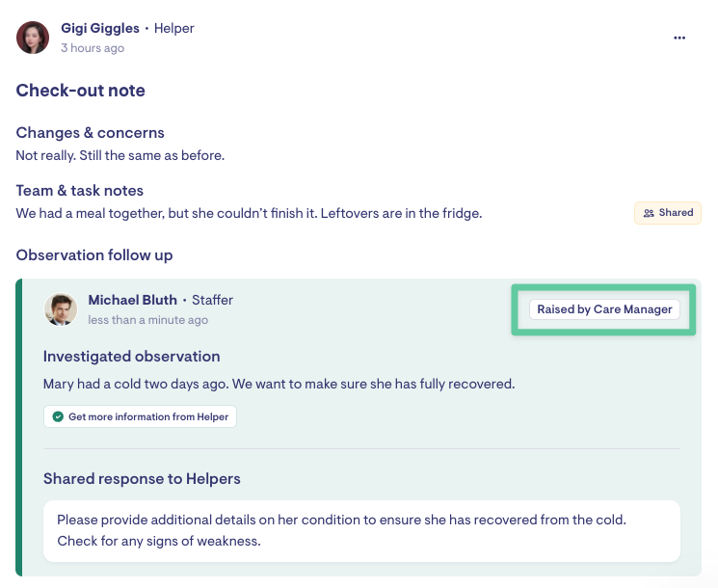
Task: Click the green checkmark icon
Action: click(58, 416)
